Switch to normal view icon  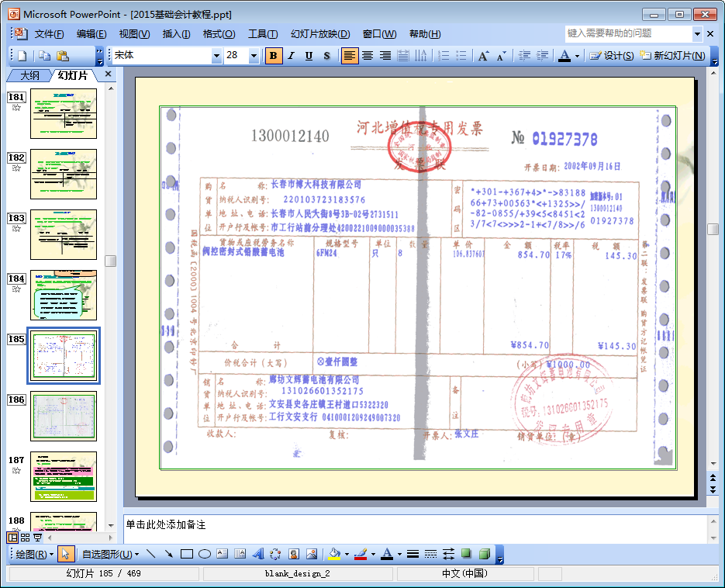[x=13, y=538]
